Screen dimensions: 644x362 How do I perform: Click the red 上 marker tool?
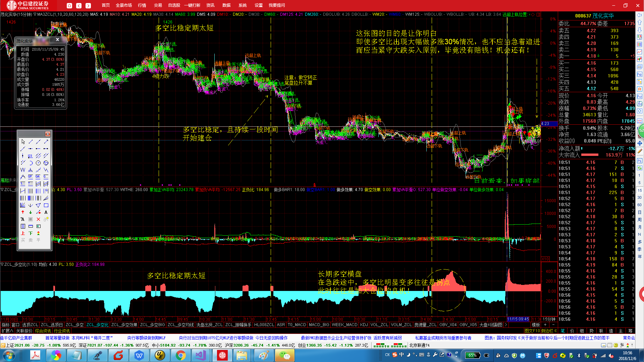click(23, 233)
